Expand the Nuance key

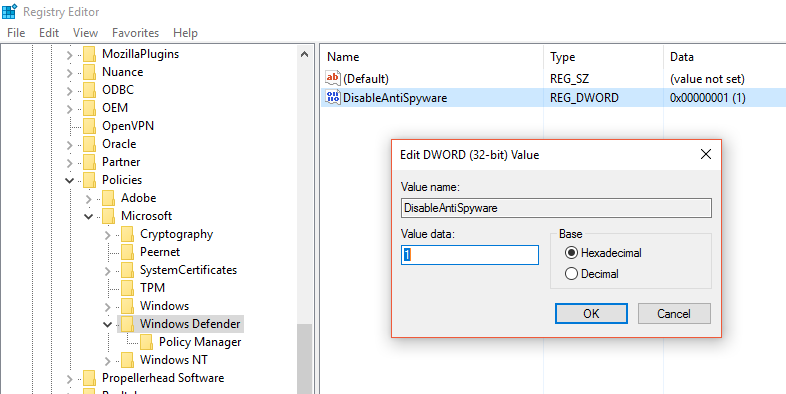click(70, 73)
